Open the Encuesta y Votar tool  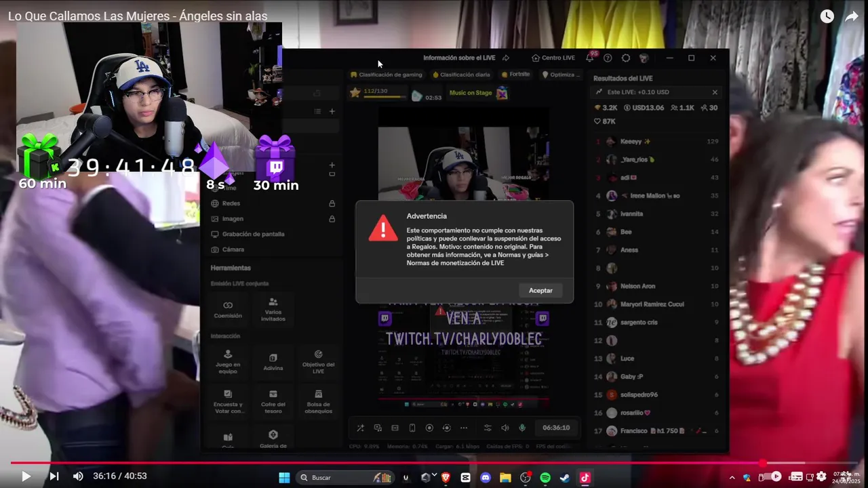click(x=228, y=402)
